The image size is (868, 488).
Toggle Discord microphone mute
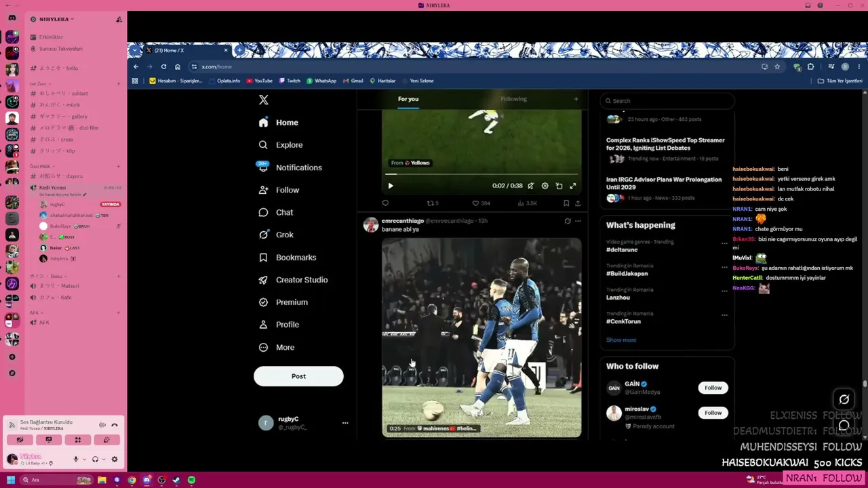(76, 460)
